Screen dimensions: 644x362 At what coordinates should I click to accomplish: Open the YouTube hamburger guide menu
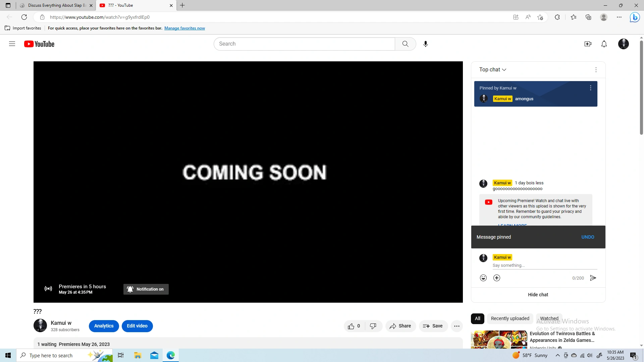(12, 44)
